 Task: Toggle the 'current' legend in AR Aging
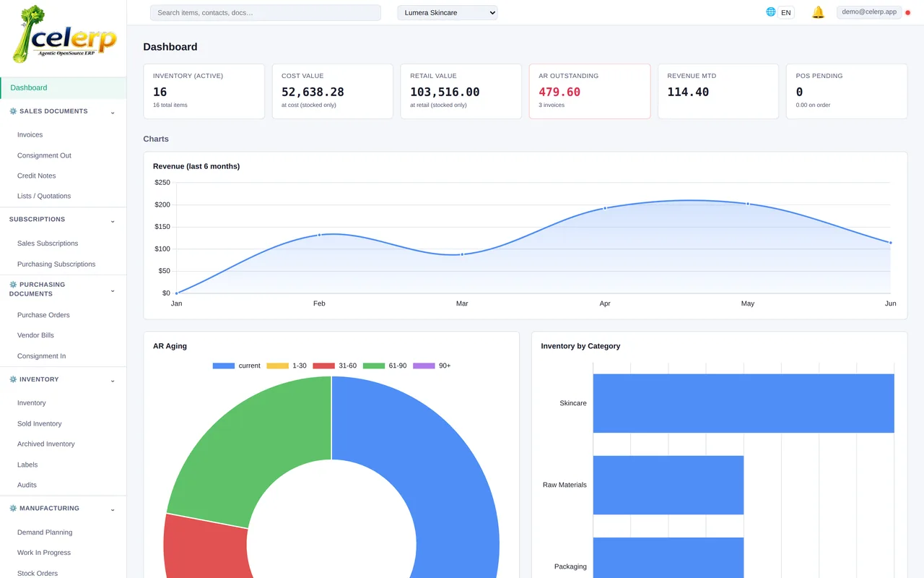(236, 366)
